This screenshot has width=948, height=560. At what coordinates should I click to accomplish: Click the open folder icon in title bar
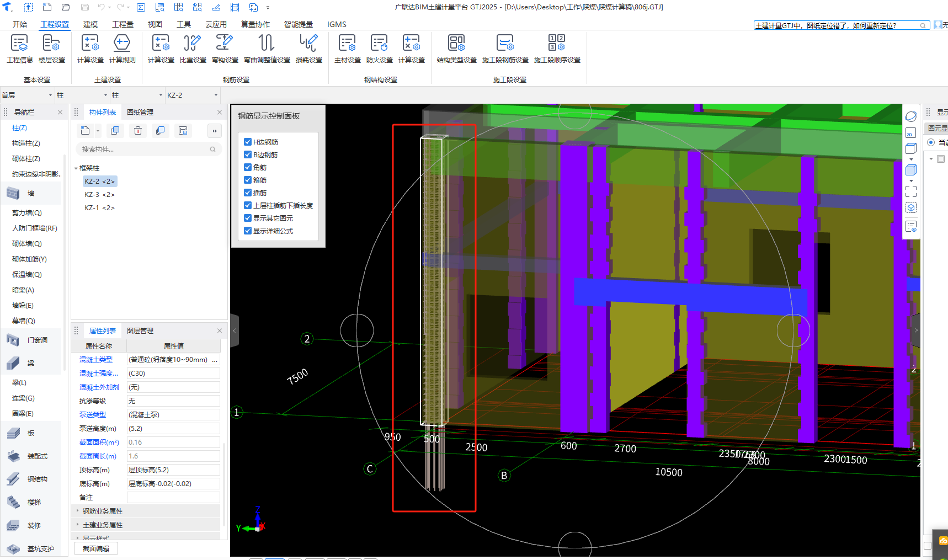pyautogui.click(x=66, y=7)
